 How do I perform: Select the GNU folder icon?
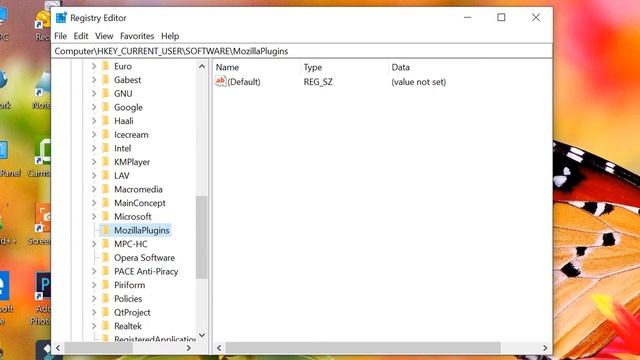(105, 93)
